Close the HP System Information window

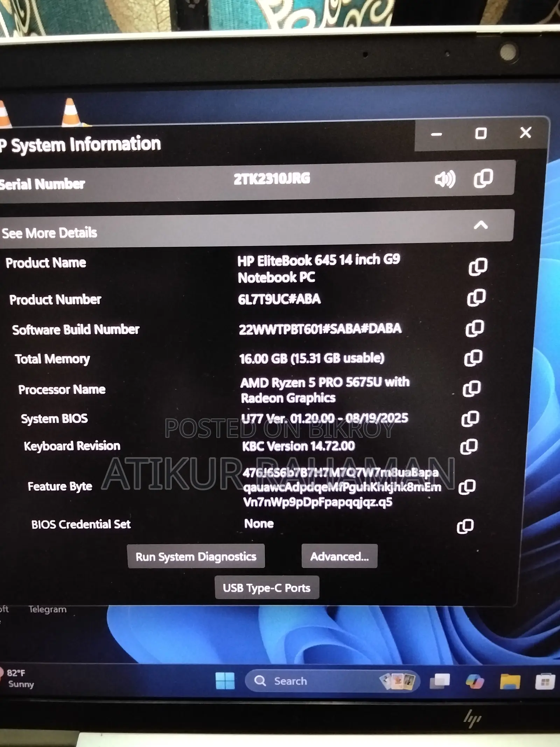click(526, 133)
